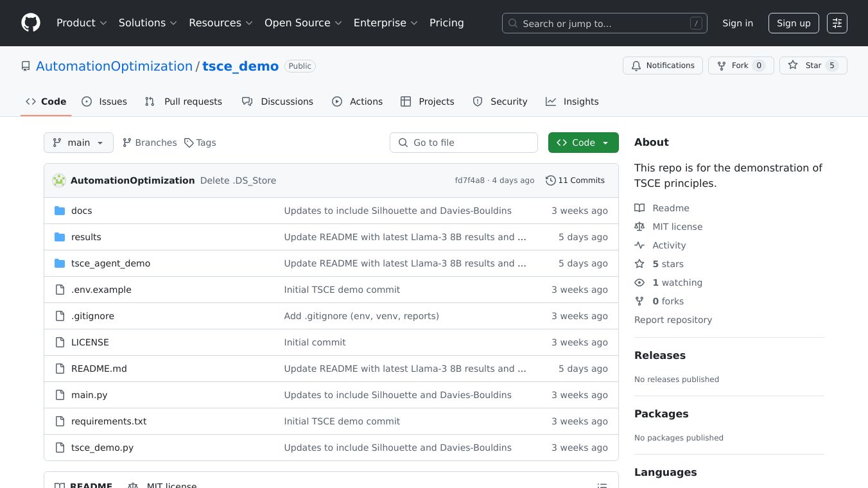Viewport: 868px width, 488px height.
Task: Click the Go to file field
Action: [x=464, y=143]
